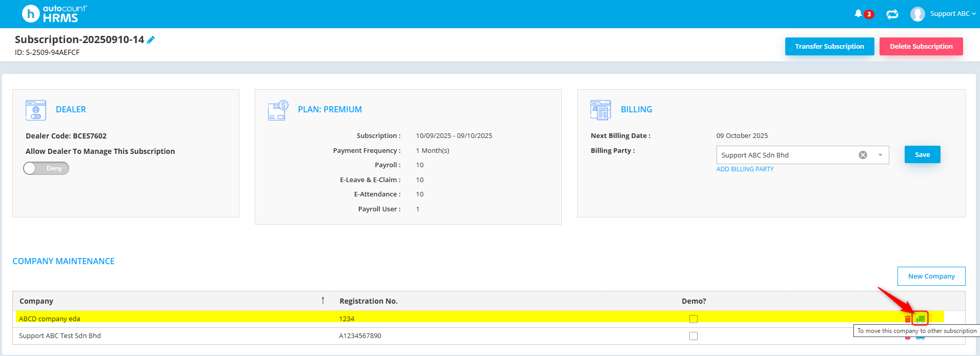This screenshot has width=980, height=356.
Task: Click the PLAN: PREMIUM heading
Action: tap(330, 109)
